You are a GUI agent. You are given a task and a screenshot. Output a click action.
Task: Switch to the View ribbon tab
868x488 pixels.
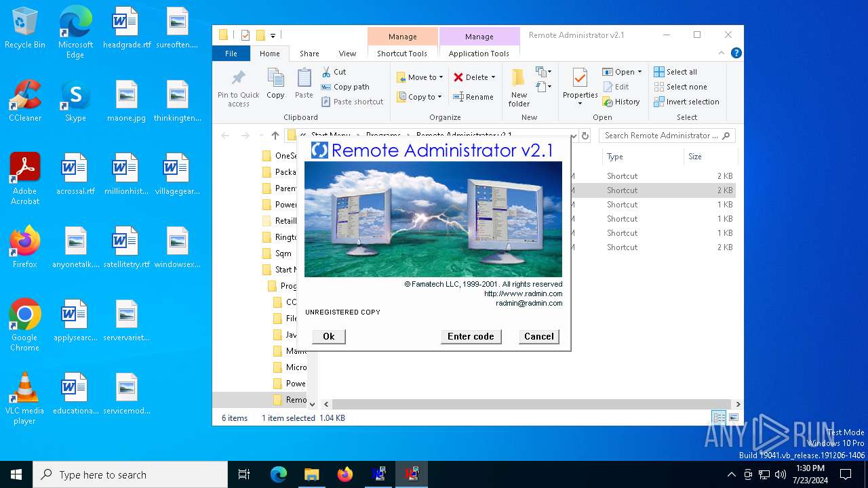(x=347, y=54)
